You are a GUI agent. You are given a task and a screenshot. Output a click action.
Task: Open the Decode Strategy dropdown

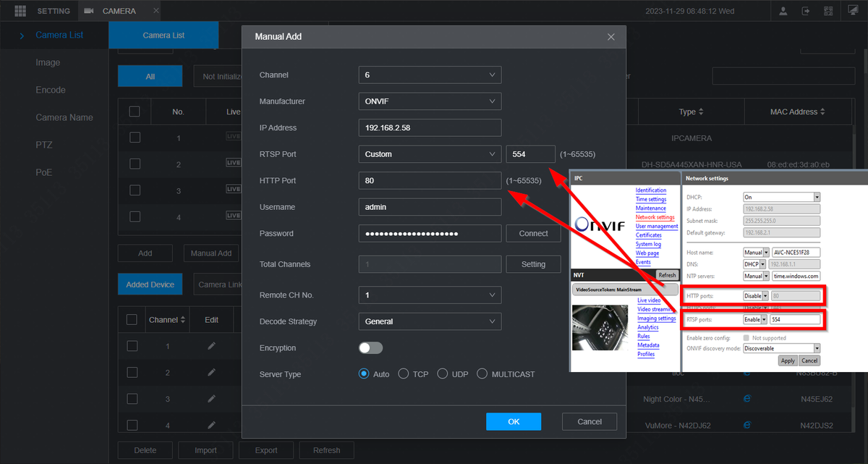pyautogui.click(x=430, y=321)
